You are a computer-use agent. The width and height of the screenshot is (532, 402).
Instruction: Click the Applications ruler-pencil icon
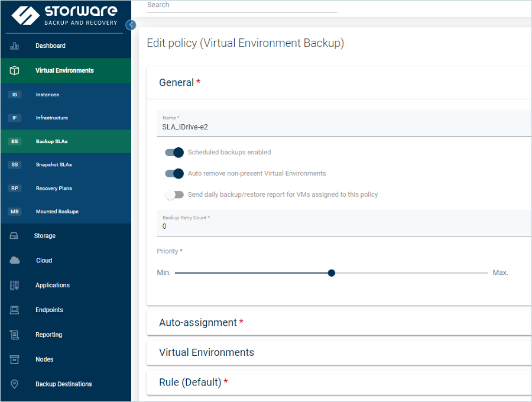pos(14,286)
